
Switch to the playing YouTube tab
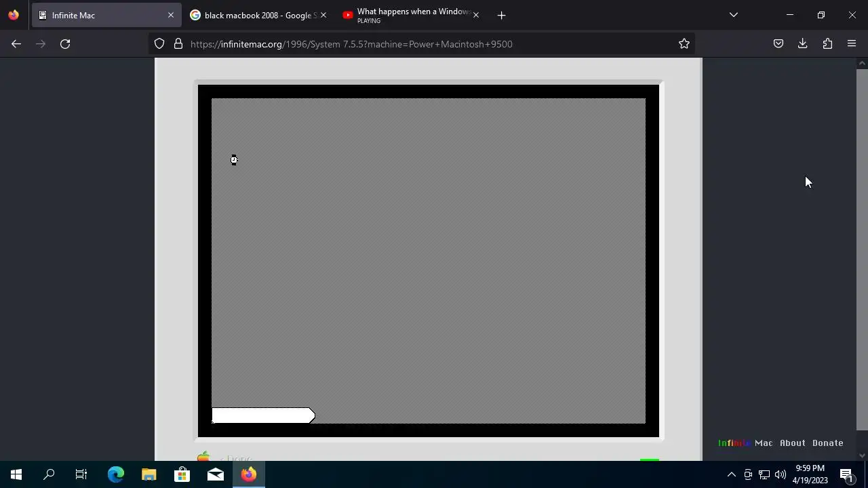[x=412, y=15]
